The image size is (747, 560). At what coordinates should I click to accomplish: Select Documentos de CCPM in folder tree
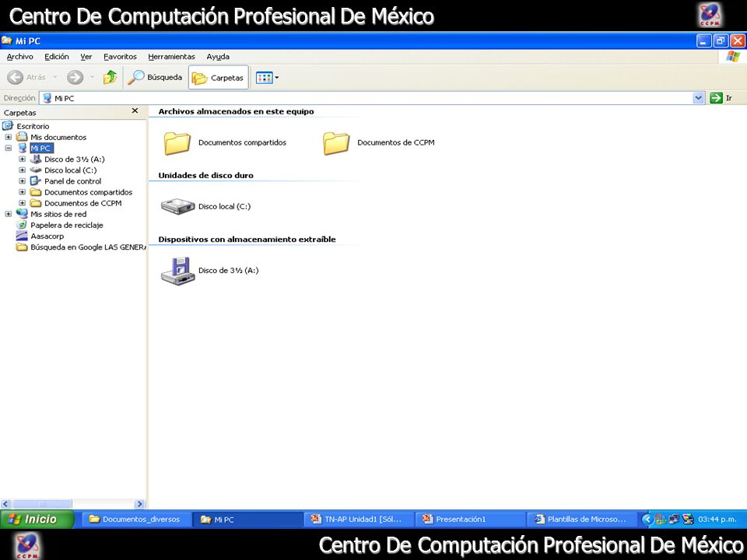pyautogui.click(x=83, y=203)
